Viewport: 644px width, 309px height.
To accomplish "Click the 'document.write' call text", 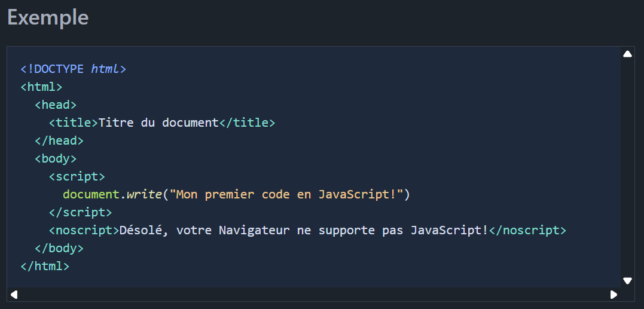I will 112,194.
